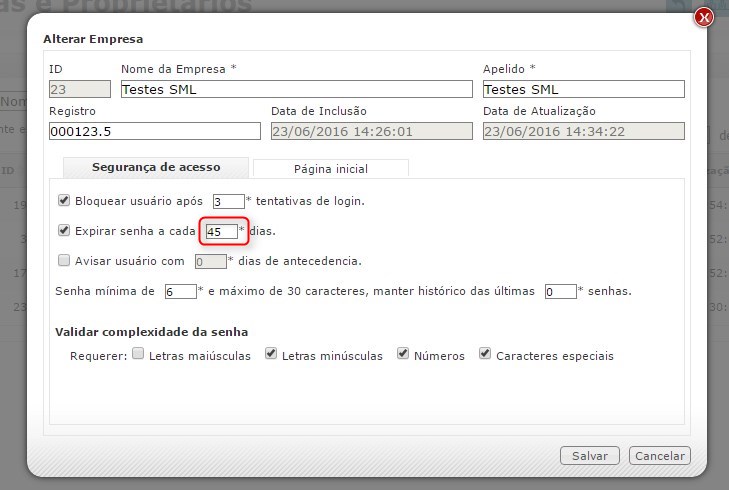
Task: Switch to the Página inicial tab
Action: tap(330, 168)
